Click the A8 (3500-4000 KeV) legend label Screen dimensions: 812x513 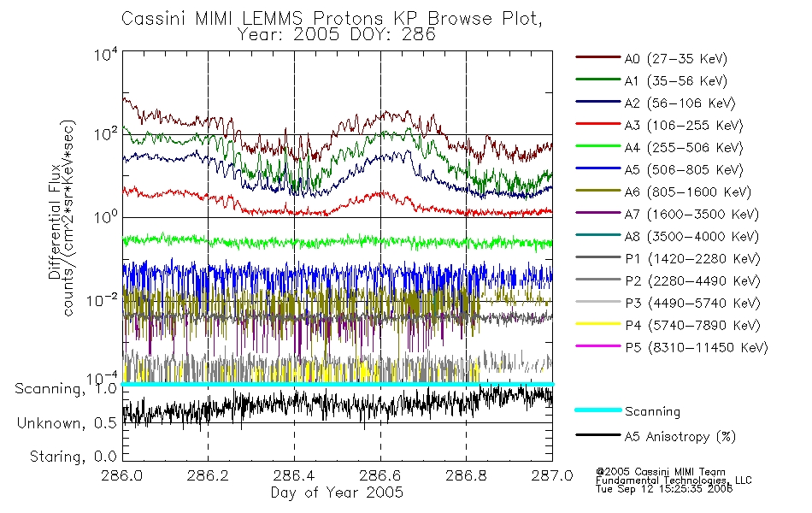tap(691, 237)
